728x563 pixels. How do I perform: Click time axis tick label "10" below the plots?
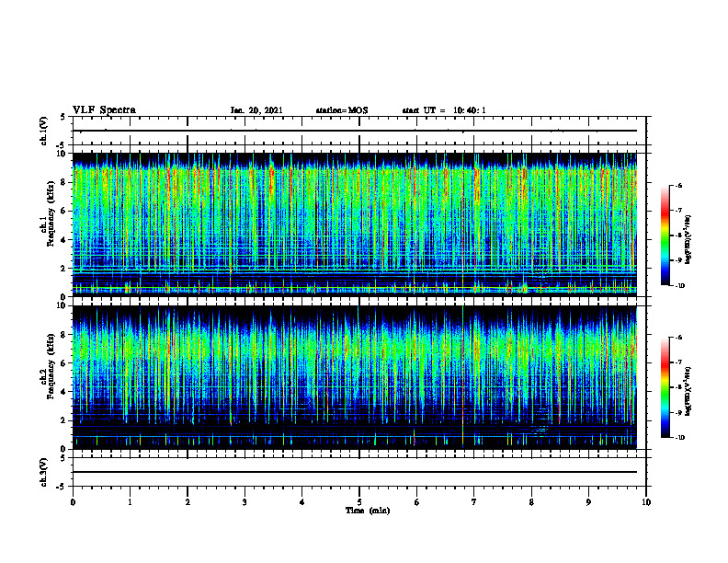[646, 502]
